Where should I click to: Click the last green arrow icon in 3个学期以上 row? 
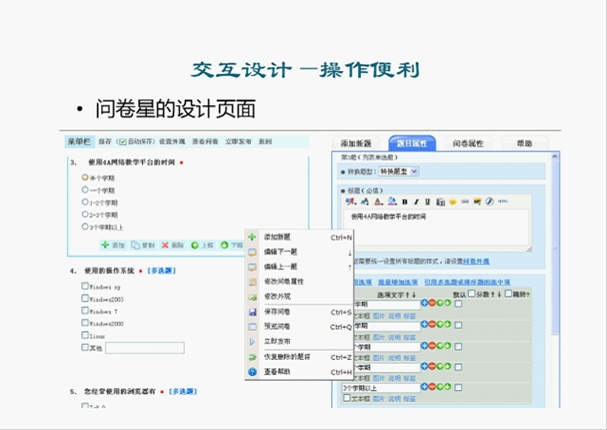[x=447, y=386]
